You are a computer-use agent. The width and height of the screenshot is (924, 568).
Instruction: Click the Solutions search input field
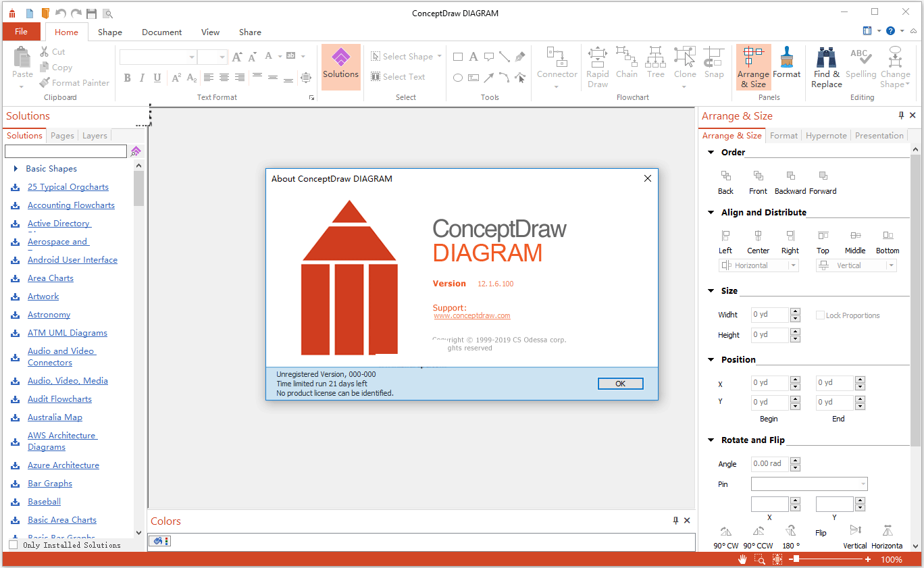point(66,151)
